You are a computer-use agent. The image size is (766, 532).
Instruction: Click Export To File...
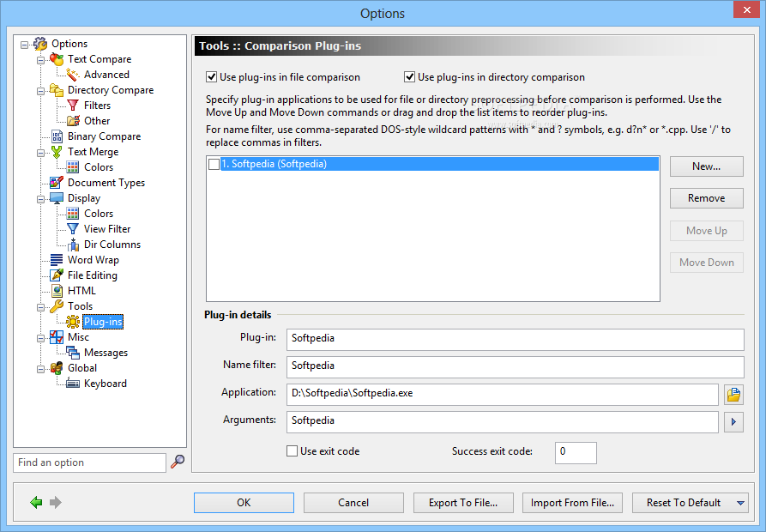463,503
